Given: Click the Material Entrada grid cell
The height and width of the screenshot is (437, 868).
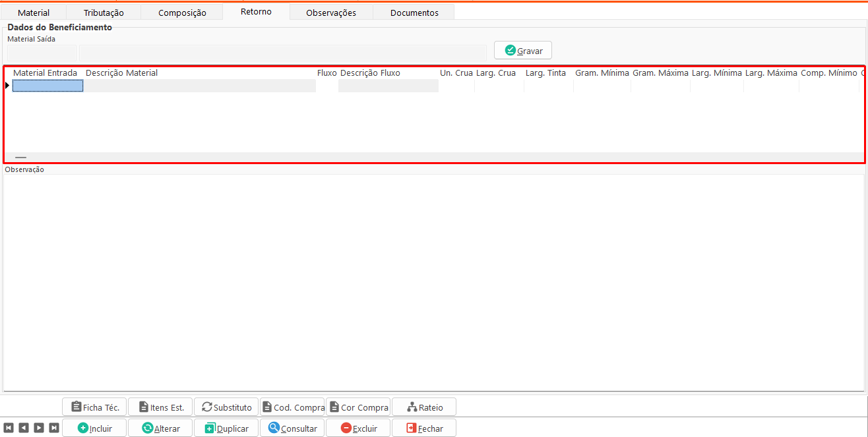Looking at the screenshot, I should point(47,86).
